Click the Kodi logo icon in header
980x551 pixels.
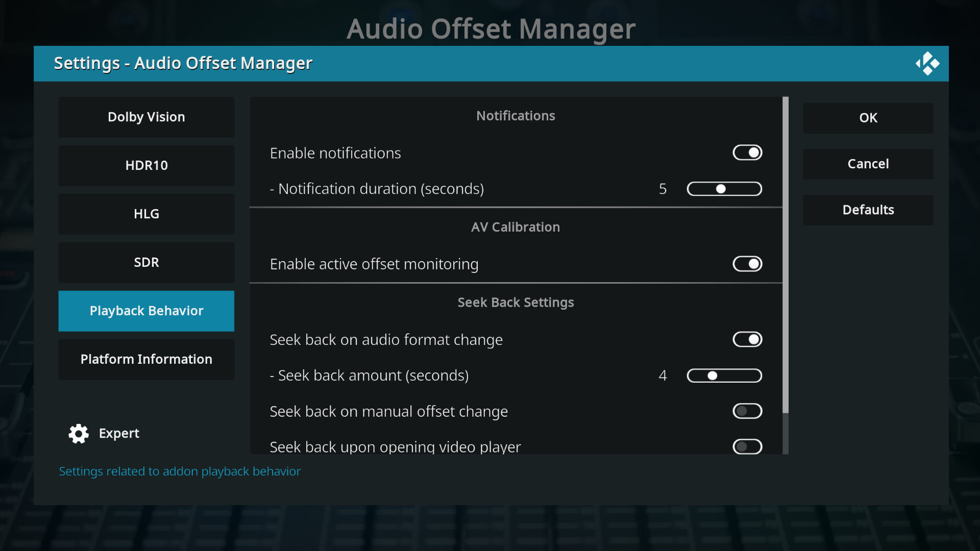click(x=927, y=64)
